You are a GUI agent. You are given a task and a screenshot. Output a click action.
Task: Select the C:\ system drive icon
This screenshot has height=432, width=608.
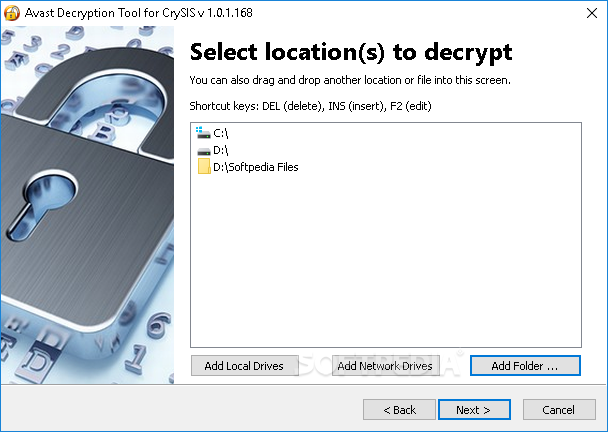[203, 133]
